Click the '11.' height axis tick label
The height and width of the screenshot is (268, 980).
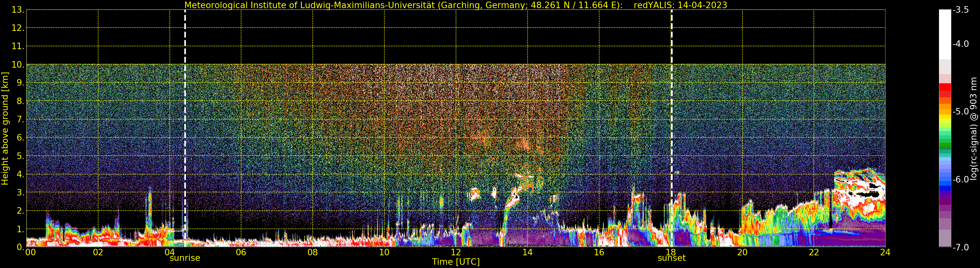18,47
